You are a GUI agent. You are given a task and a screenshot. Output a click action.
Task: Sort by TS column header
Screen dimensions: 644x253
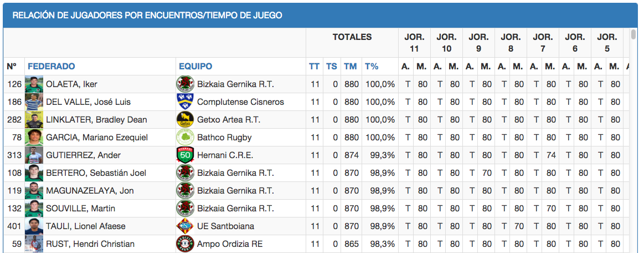click(x=331, y=67)
